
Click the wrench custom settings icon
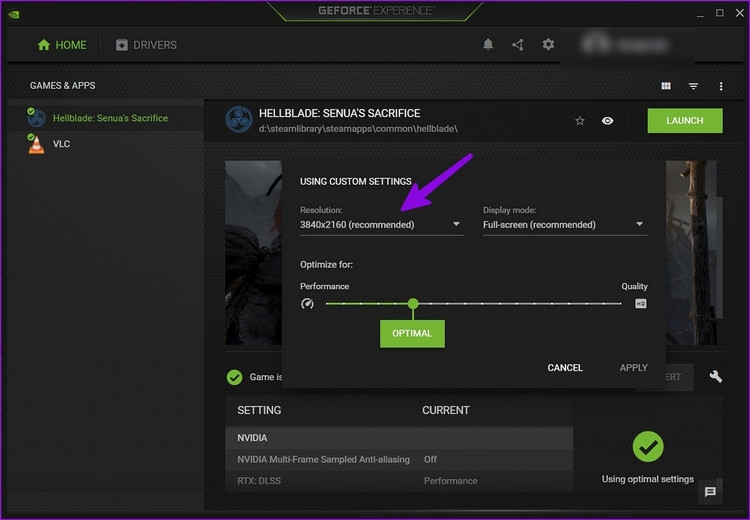716,376
